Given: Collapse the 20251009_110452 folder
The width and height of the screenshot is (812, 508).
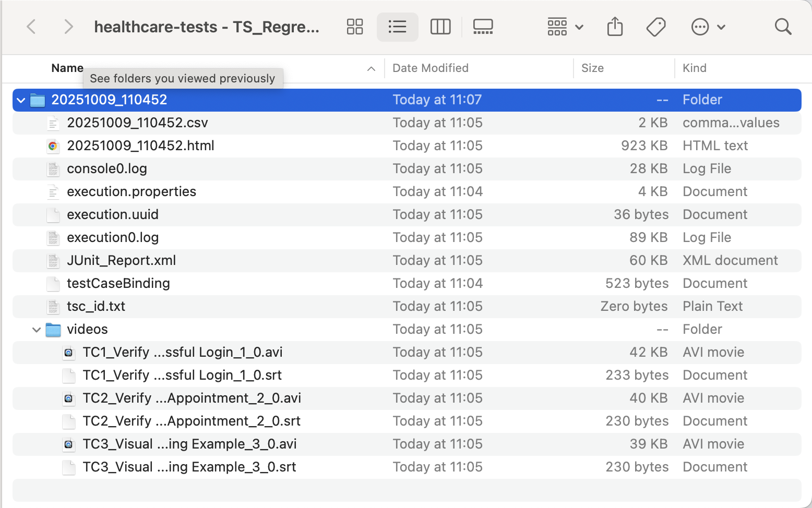Looking at the screenshot, I should [x=21, y=100].
